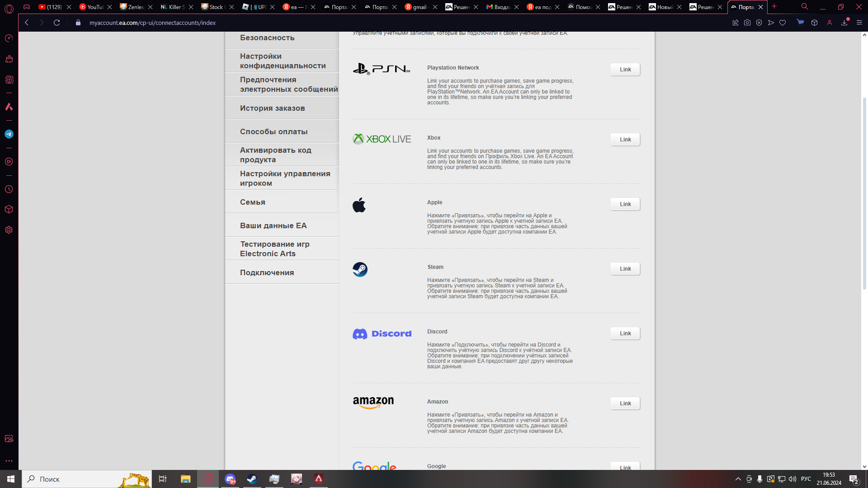Open the media player icon in sidebar
Image resolution: width=868 pixels, height=488 pixels.
point(9,162)
